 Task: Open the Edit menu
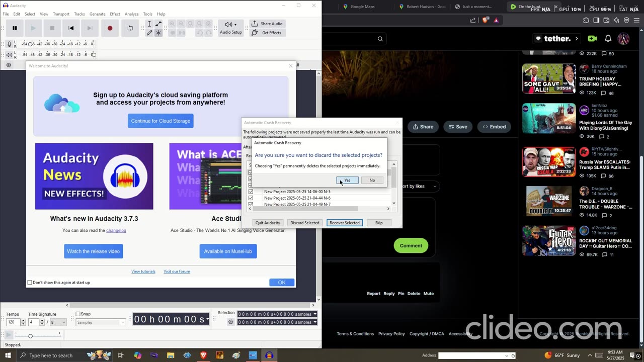click(17, 14)
